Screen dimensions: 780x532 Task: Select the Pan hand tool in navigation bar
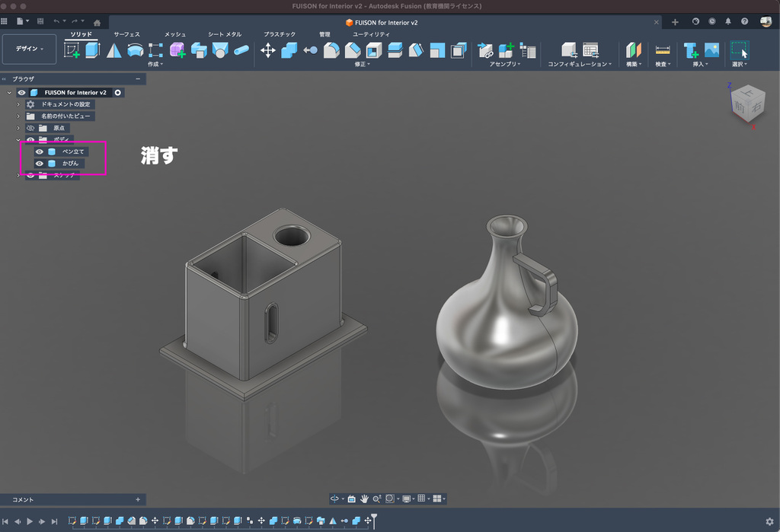point(364,499)
